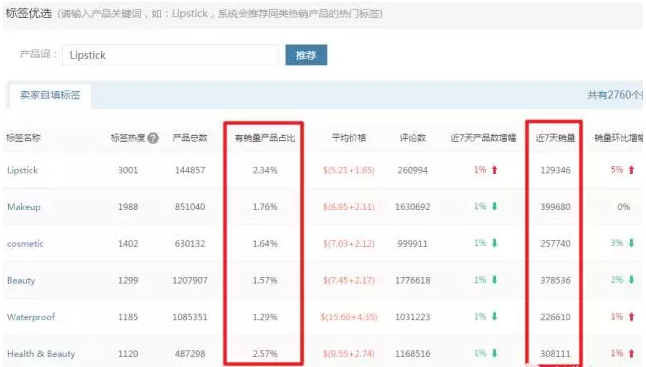Select the review count 999911
Image resolution: width=646 pixels, height=367 pixels.
412,243
